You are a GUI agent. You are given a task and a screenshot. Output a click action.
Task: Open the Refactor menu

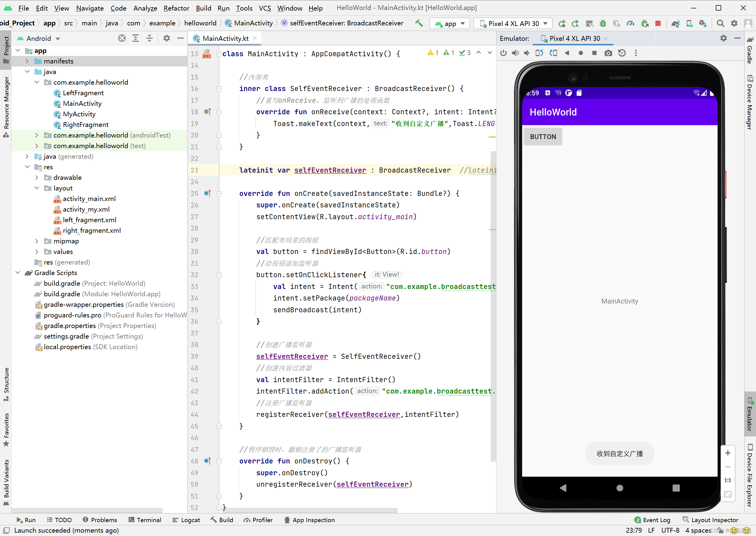[176, 8]
